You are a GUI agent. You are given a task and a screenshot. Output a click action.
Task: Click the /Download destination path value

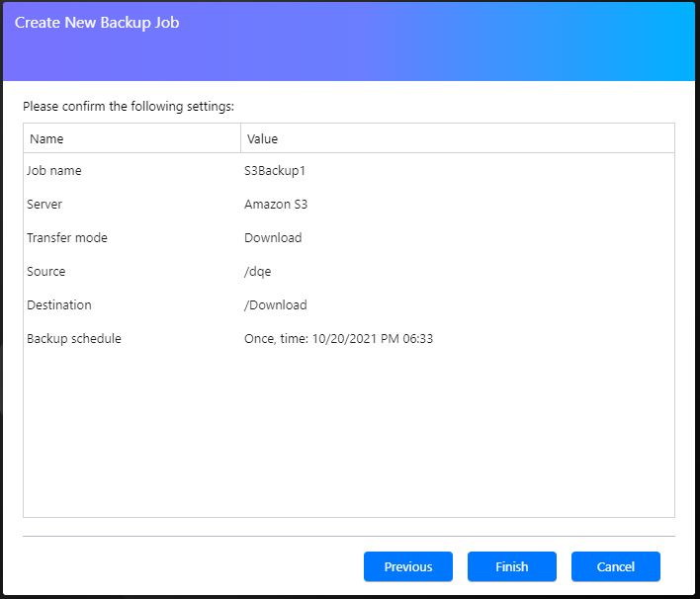(x=276, y=305)
